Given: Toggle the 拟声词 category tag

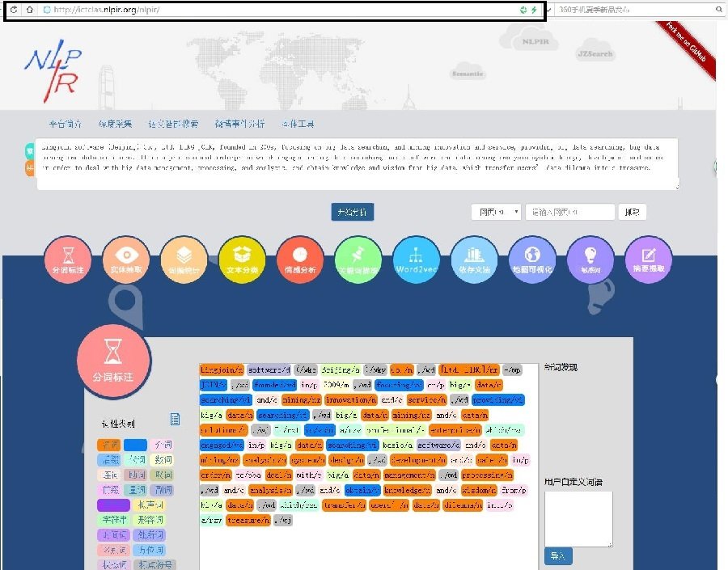Looking at the screenshot, I should click(149, 505).
